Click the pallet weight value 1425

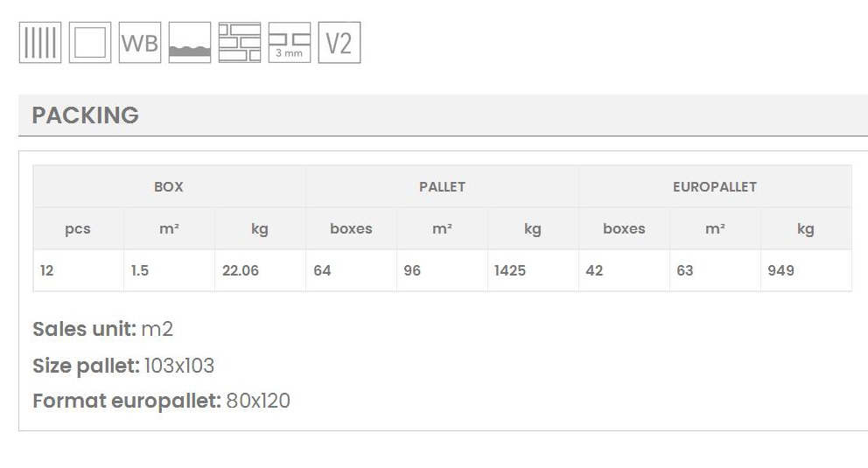pyautogui.click(x=510, y=271)
